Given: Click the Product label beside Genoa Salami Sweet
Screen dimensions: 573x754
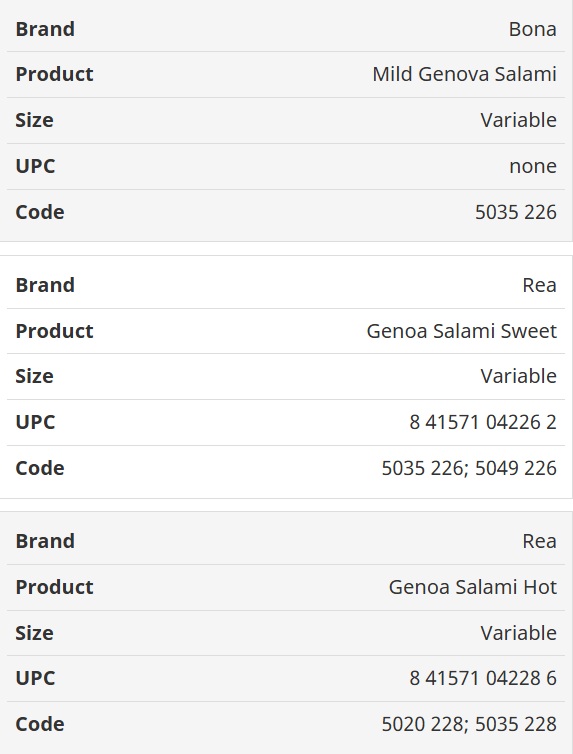Looking at the screenshot, I should (54, 331).
